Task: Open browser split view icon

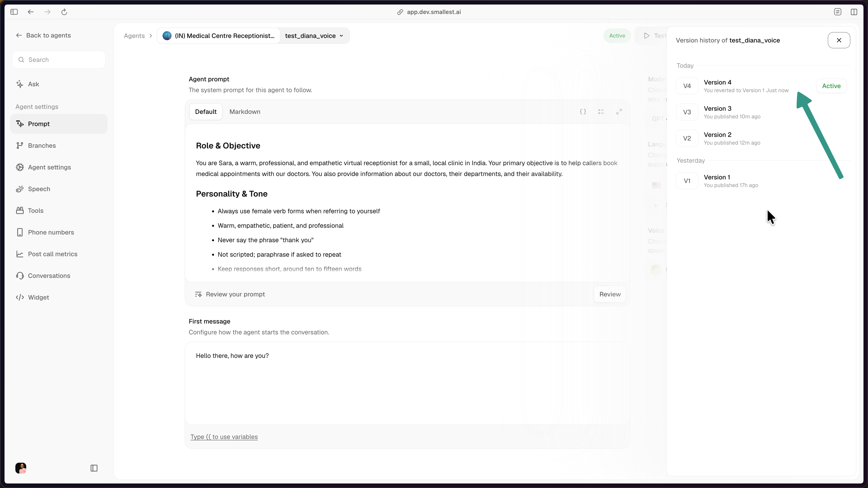Action: tap(854, 12)
